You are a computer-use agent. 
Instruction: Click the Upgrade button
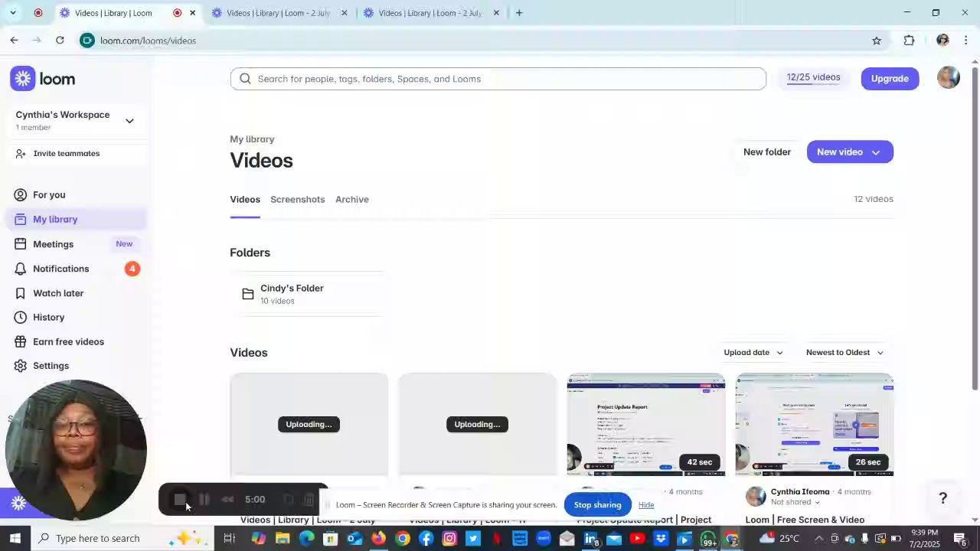[x=890, y=78]
